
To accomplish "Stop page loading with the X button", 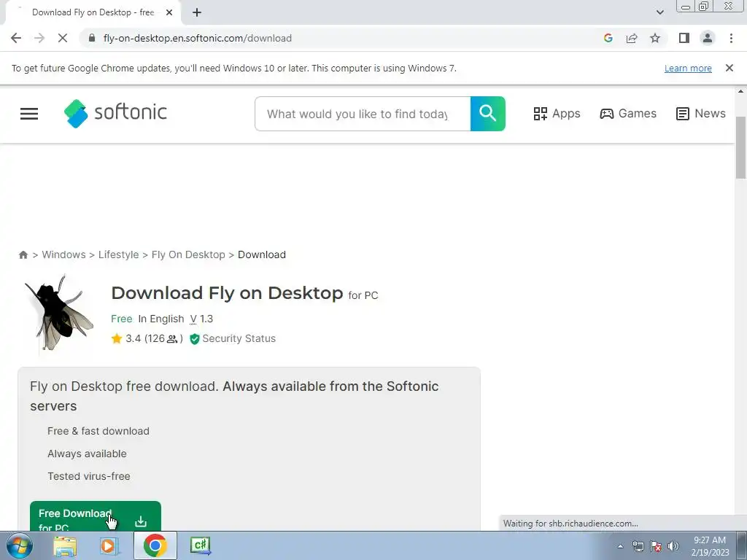I will pyautogui.click(x=63, y=38).
